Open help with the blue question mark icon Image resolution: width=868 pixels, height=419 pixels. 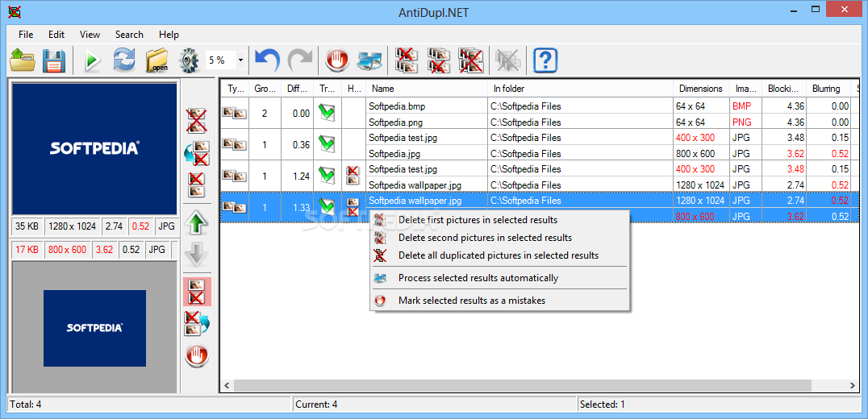tap(545, 60)
